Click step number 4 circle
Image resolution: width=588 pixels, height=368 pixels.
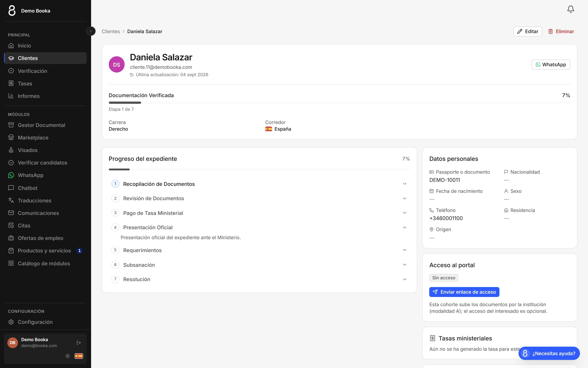pos(115,227)
